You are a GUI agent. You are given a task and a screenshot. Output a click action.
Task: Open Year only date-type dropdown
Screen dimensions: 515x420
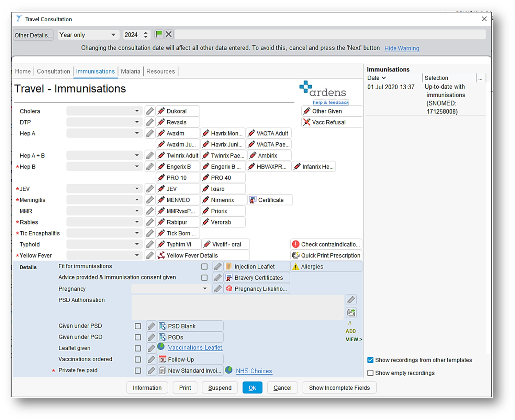[88, 35]
